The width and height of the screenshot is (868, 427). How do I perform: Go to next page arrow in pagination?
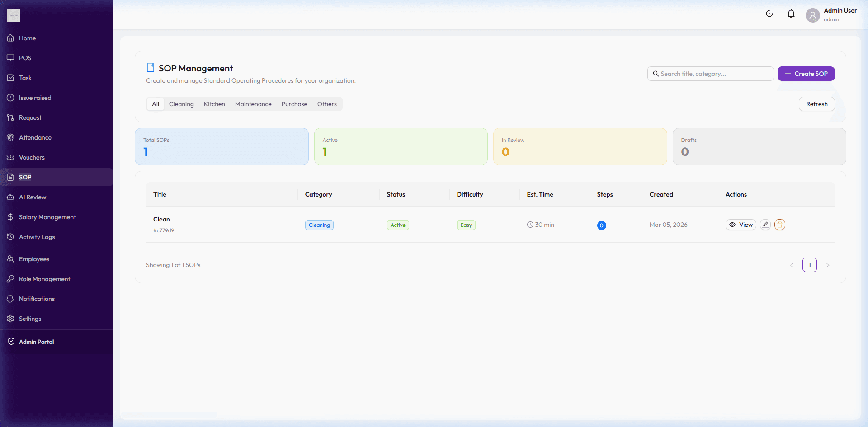(827, 265)
